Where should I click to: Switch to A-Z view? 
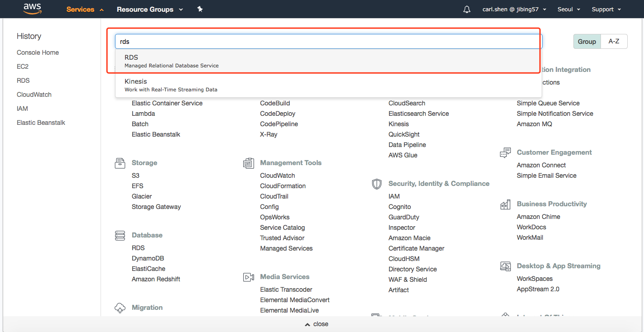pyautogui.click(x=614, y=41)
